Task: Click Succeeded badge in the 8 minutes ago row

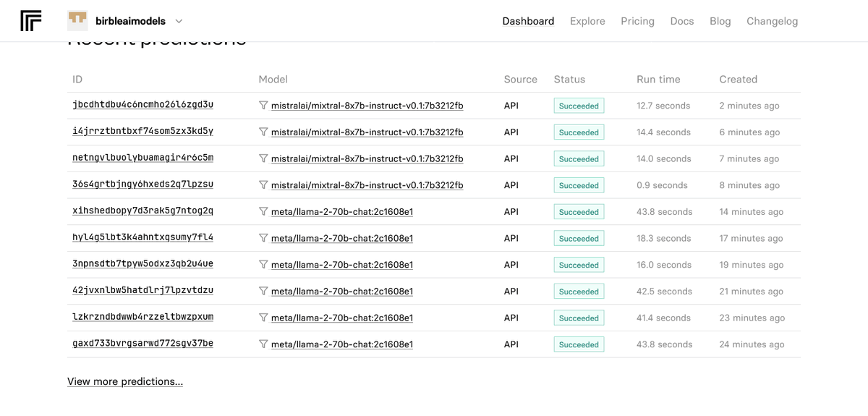Action: 579,185
